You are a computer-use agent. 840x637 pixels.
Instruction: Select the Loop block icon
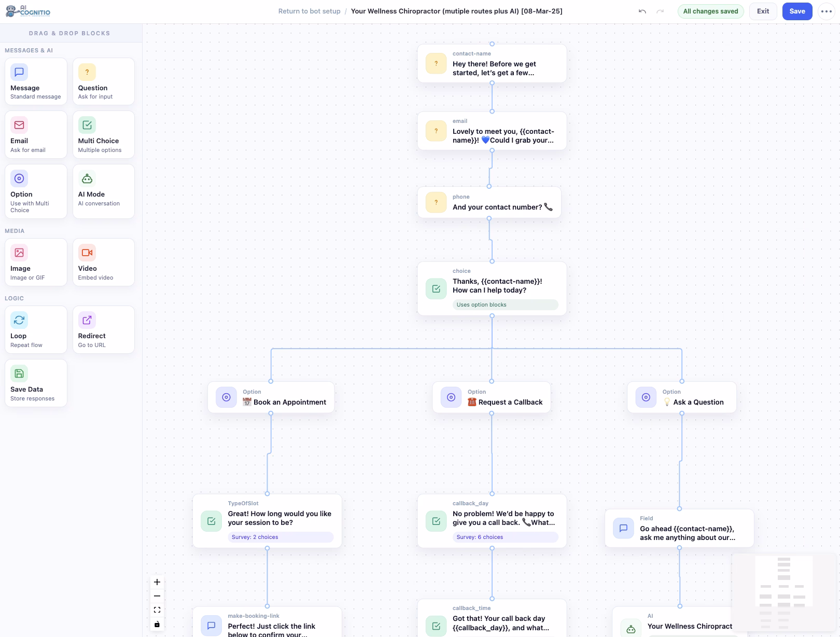19,320
